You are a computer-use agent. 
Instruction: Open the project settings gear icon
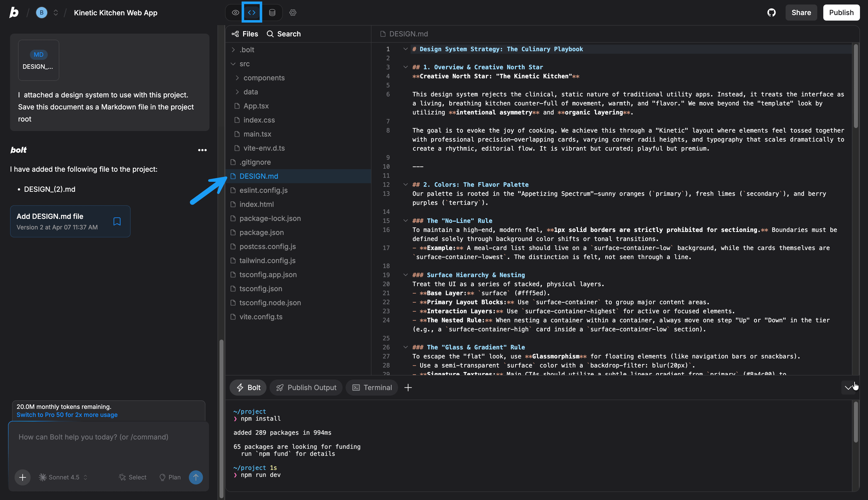click(x=292, y=12)
